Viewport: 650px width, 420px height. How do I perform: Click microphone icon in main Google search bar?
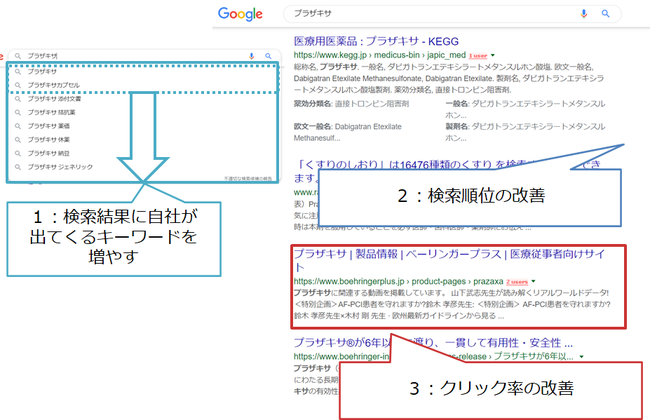(584, 14)
